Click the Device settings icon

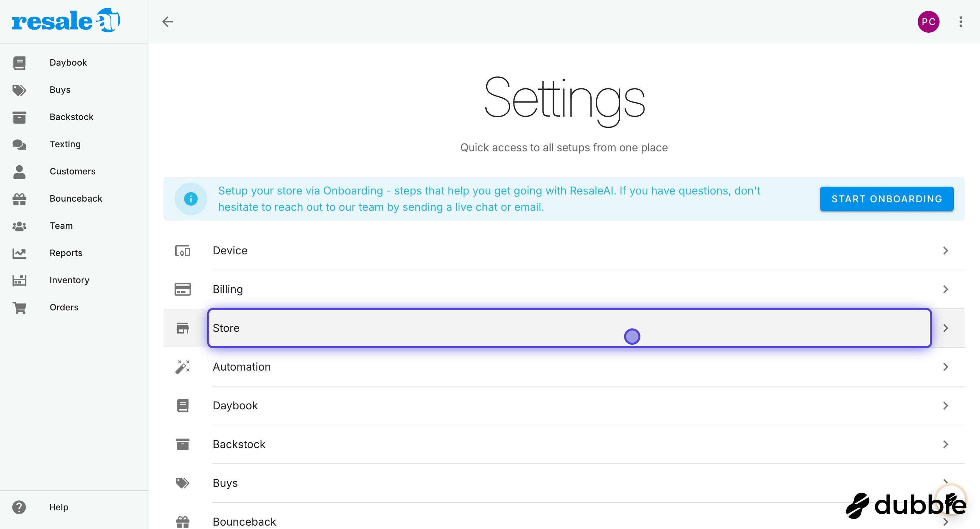click(x=183, y=251)
